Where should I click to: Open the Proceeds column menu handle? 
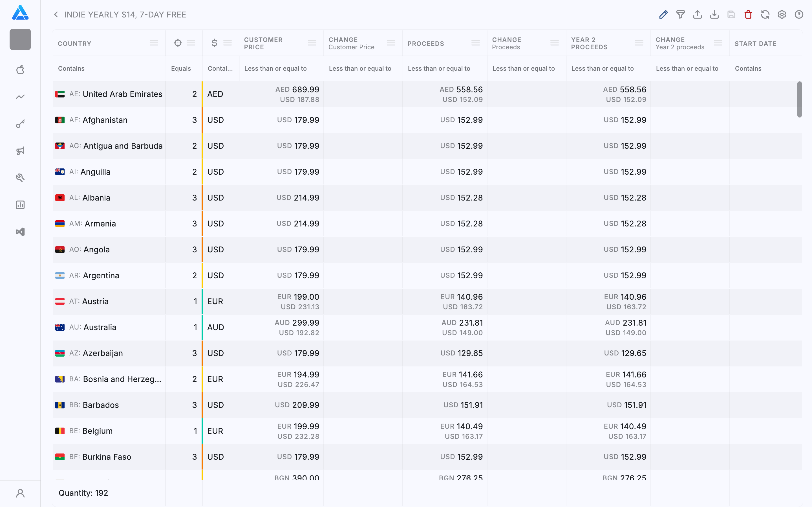coord(475,43)
